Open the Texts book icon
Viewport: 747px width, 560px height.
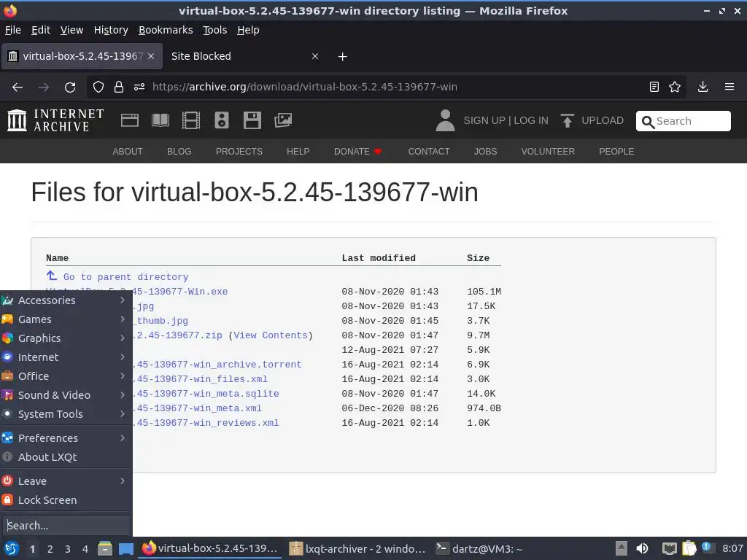click(160, 120)
